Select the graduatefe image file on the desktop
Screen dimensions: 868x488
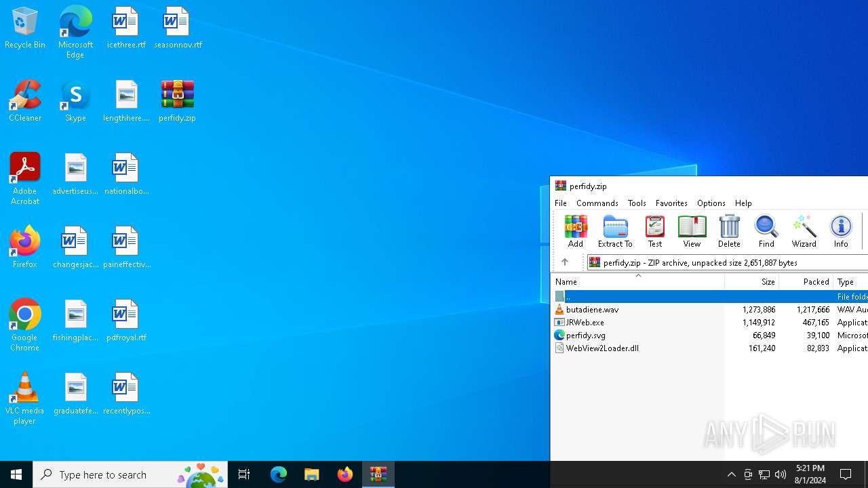[x=75, y=394]
